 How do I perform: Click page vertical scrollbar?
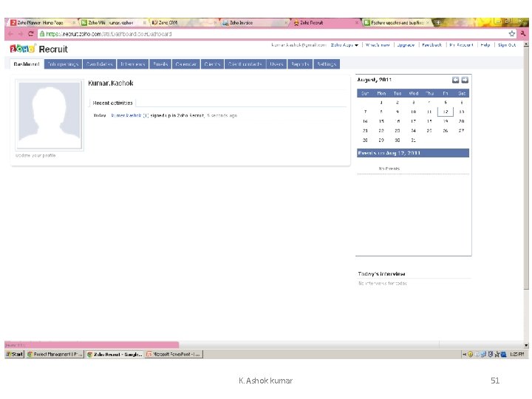[526, 168]
